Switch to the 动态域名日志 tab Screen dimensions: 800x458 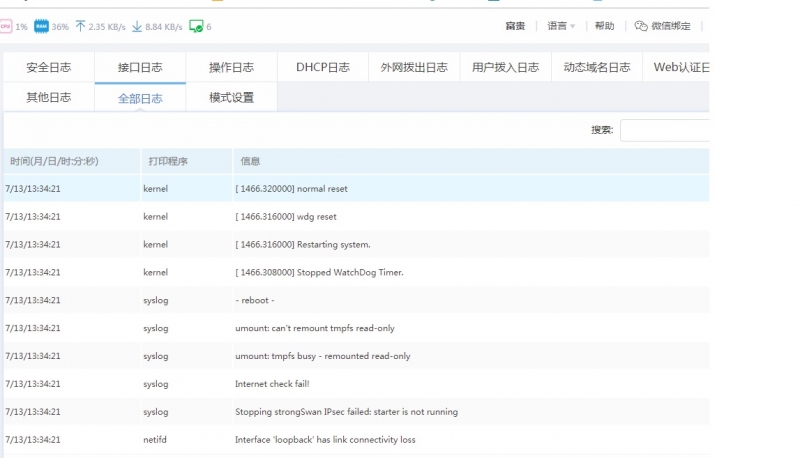(597, 67)
